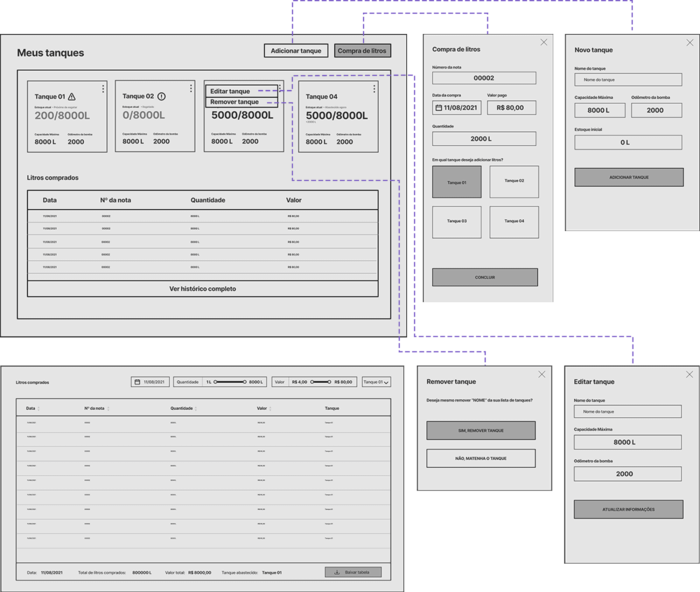Click the Estoque inicial input field
The image size is (700, 592).
[628, 142]
